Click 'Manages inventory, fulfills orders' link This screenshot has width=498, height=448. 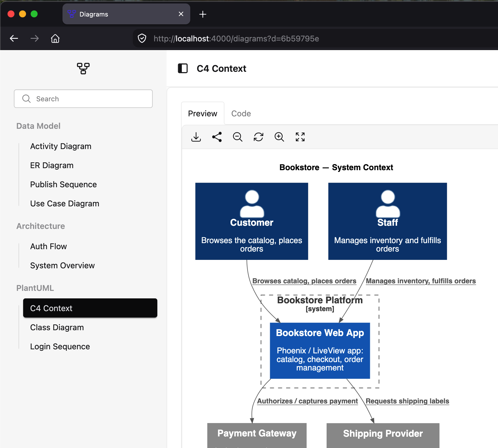[x=421, y=281]
